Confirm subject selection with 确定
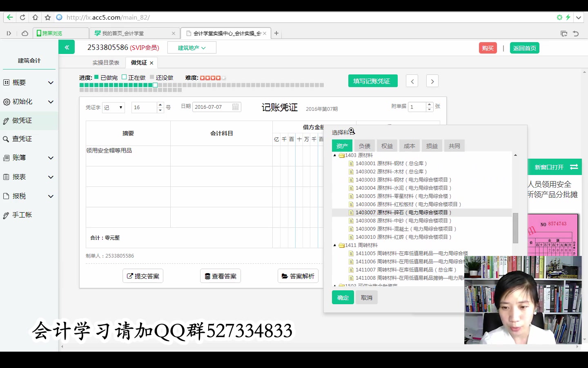Screen dimensions: 588x368 coord(343,297)
